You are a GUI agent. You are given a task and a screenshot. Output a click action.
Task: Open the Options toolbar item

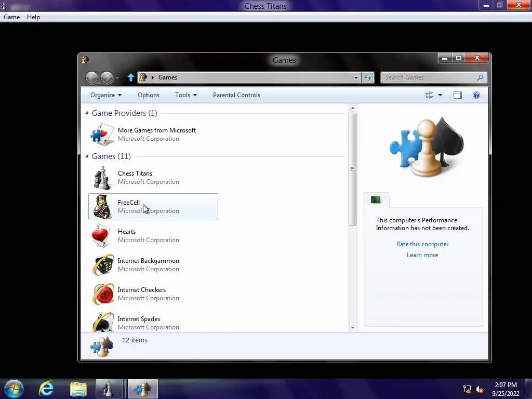149,95
